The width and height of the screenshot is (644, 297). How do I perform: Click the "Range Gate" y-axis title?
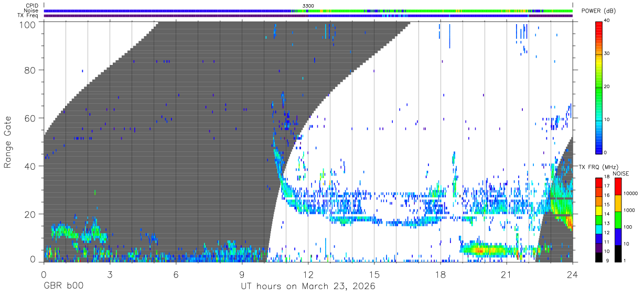[8, 142]
